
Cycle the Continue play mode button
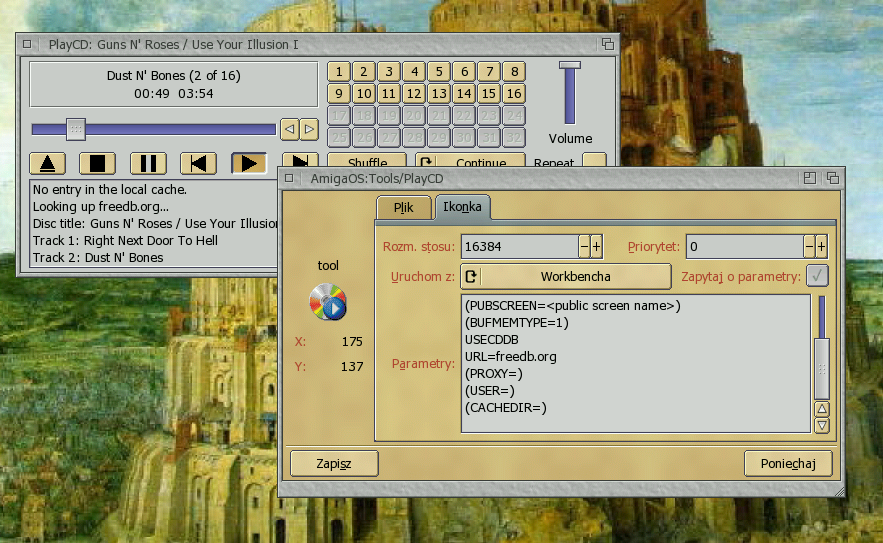(x=470, y=160)
